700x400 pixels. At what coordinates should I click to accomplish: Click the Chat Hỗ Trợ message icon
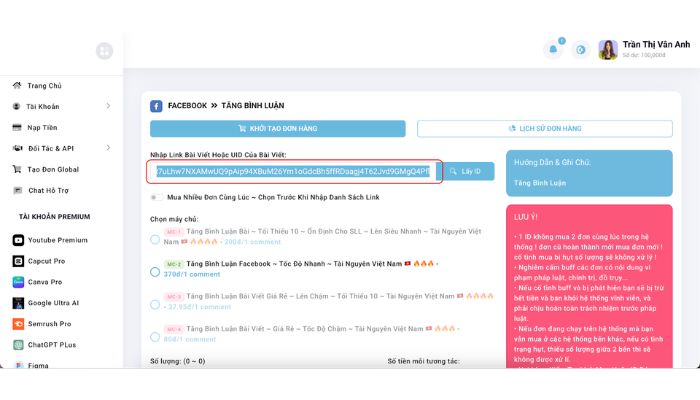tap(17, 191)
